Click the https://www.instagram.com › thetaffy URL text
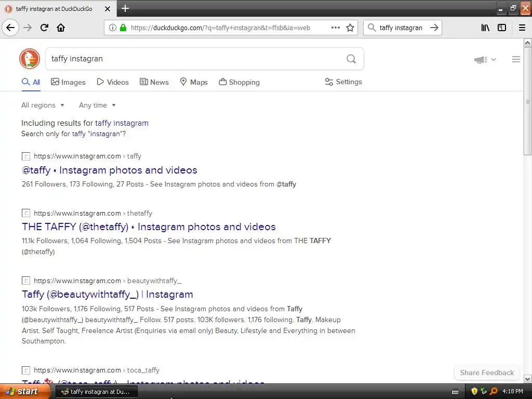 93,213
